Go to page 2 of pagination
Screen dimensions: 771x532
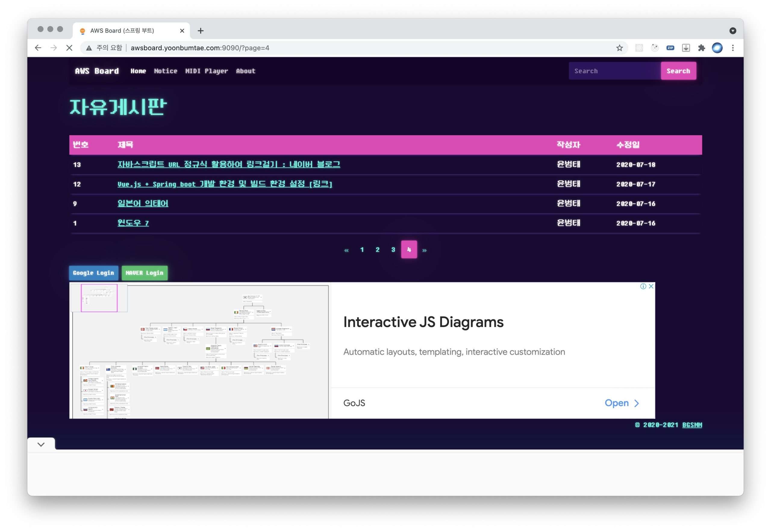click(x=377, y=250)
